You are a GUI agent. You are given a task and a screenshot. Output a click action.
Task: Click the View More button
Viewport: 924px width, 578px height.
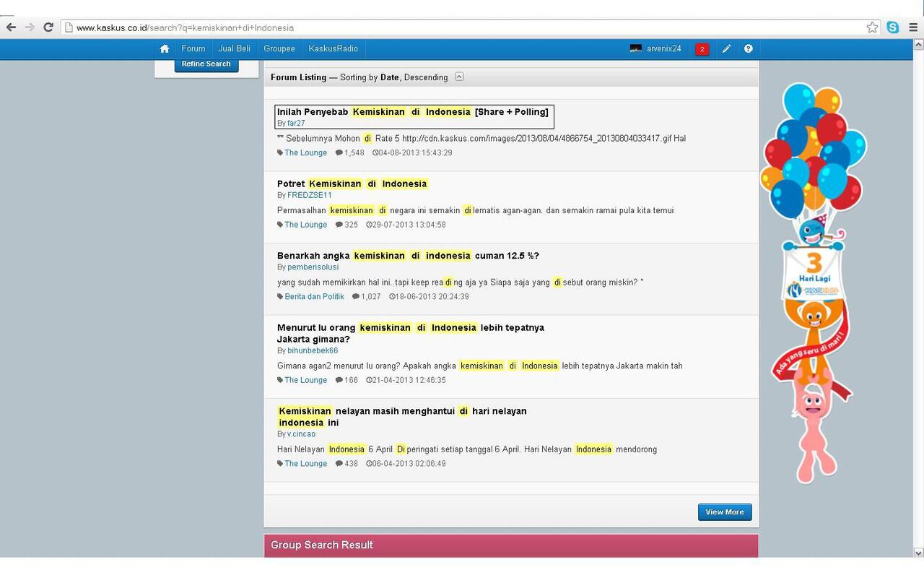tap(725, 512)
